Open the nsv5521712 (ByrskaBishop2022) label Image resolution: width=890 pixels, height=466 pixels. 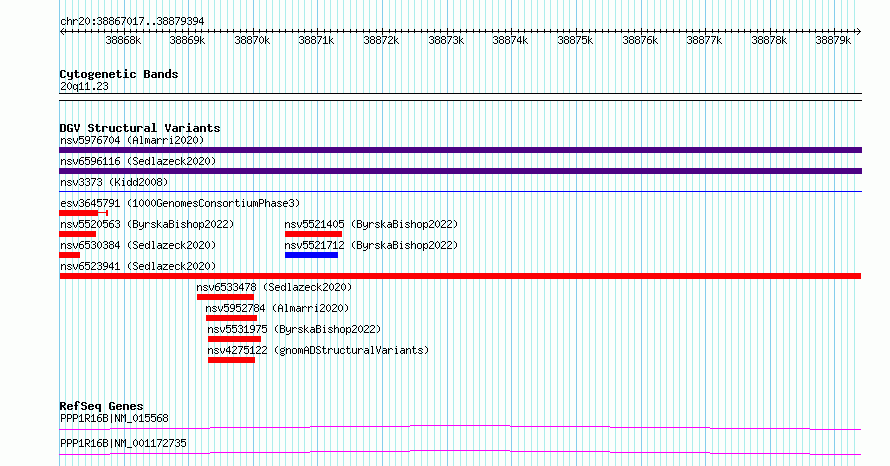click(x=371, y=245)
